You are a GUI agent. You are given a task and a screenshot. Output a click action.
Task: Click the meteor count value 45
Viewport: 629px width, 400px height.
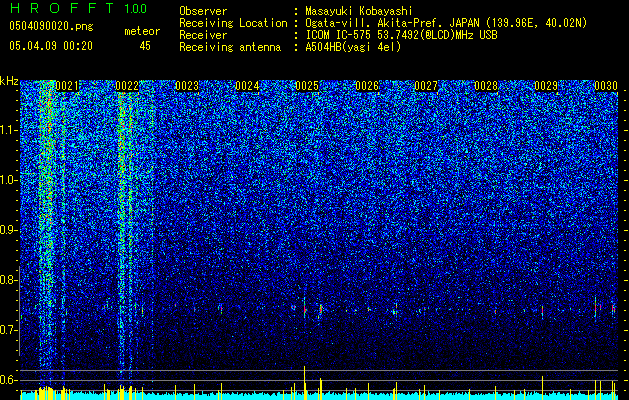tap(145, 46)
